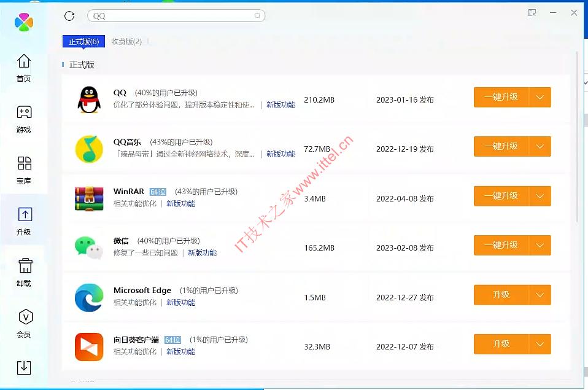Click the 正式版 section heading
Viewport: 588px width, 390px height.
(x=82, y=64)
